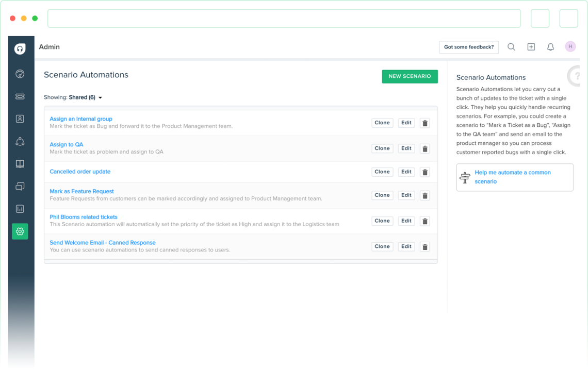Delete the Send Welcome Email scenario via trash icon
The image size is (588, 369).
424,246
